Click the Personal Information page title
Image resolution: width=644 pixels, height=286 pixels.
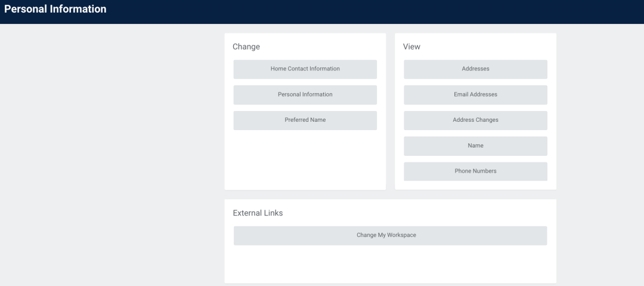[x=55, y=10]
